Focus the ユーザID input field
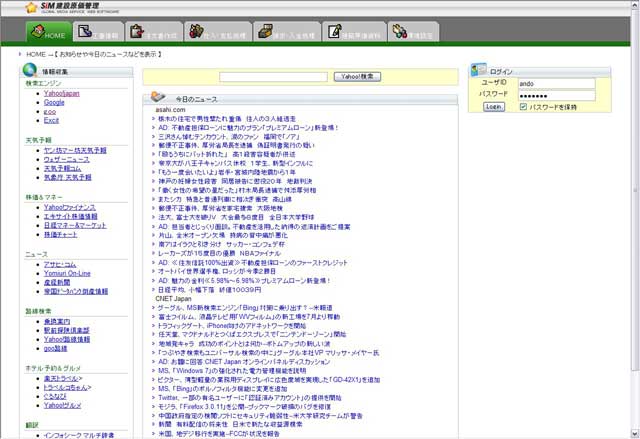Image resolution: width=640 pixels, height=439 pixels. 555,84
